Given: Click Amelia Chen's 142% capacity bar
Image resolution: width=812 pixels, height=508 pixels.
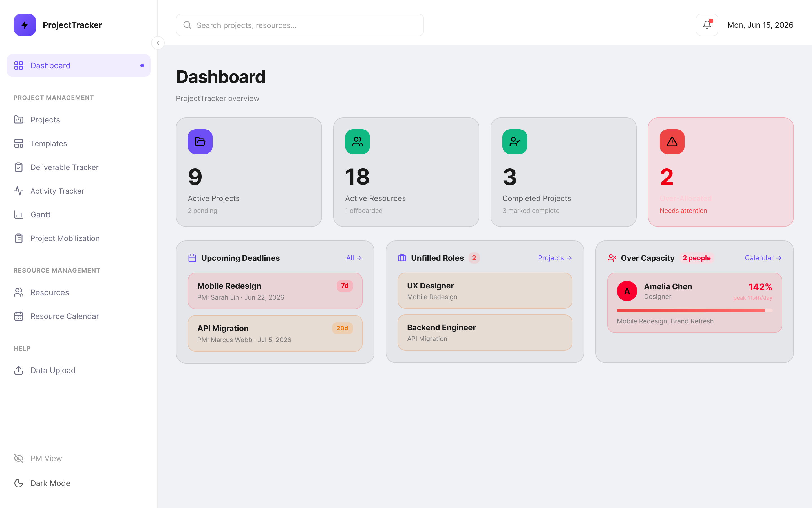Looking at the screenshot, I should click(694, 310).
